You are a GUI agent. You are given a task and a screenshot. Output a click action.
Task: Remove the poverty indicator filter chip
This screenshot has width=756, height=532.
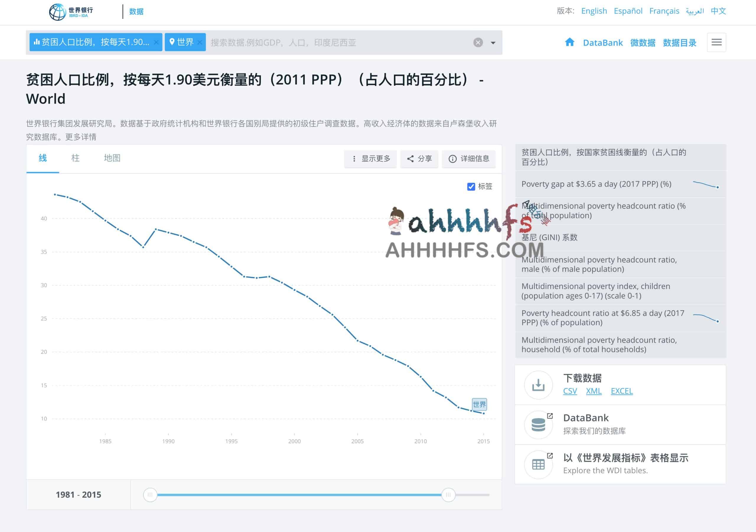tap(156, 42)
